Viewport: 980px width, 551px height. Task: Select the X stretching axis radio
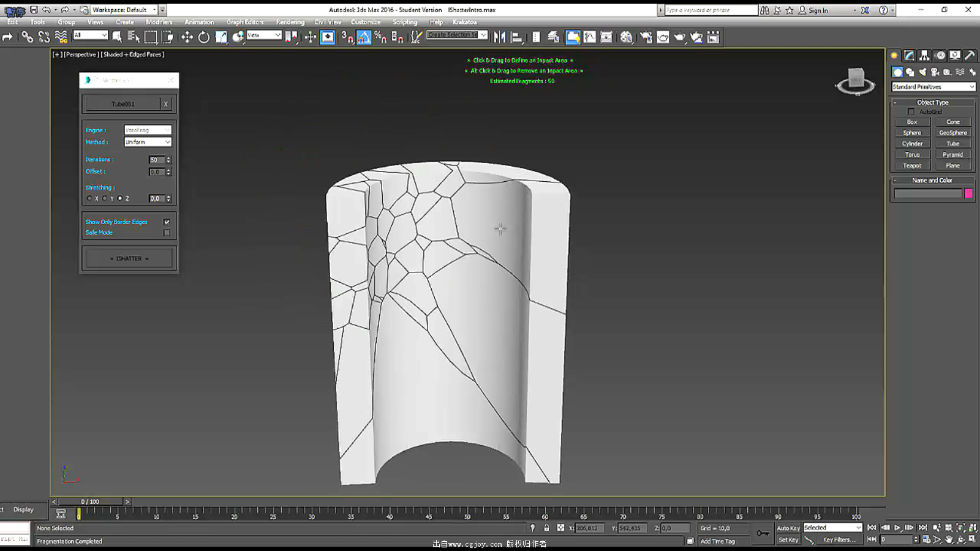tap(89, 198)
